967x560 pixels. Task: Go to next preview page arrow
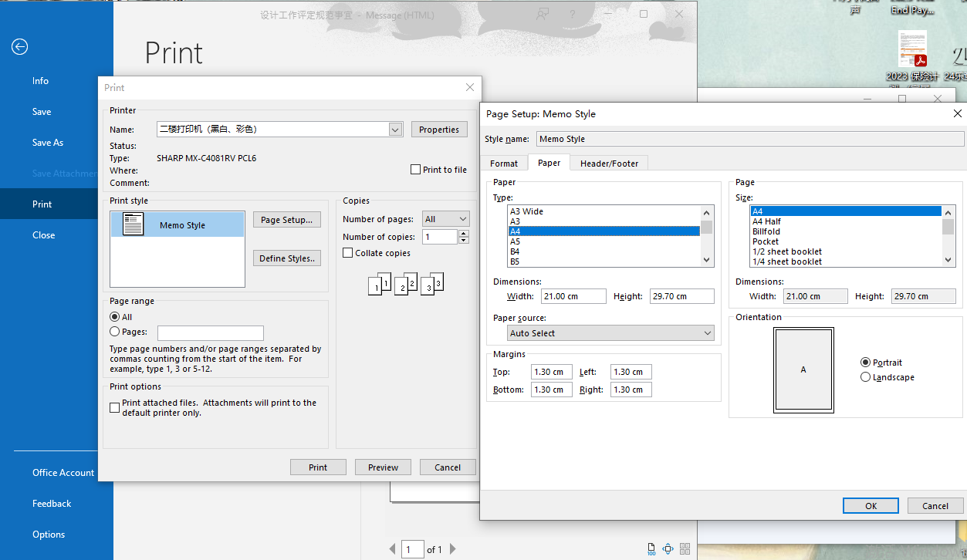point(453,549)
